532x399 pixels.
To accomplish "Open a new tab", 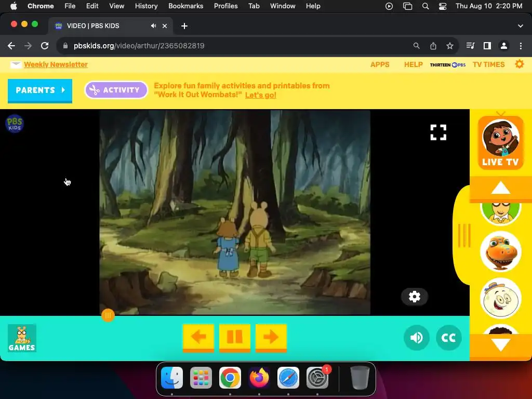I will 184,26.
